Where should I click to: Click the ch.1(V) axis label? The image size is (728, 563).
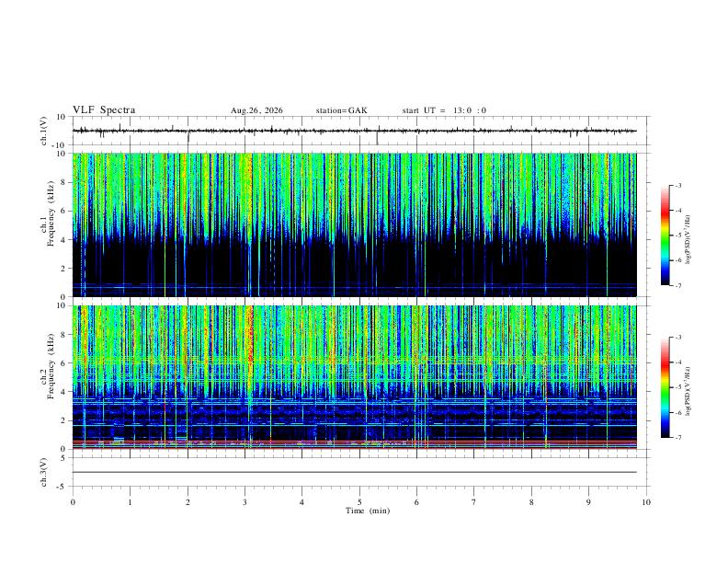tap(44, 131)
